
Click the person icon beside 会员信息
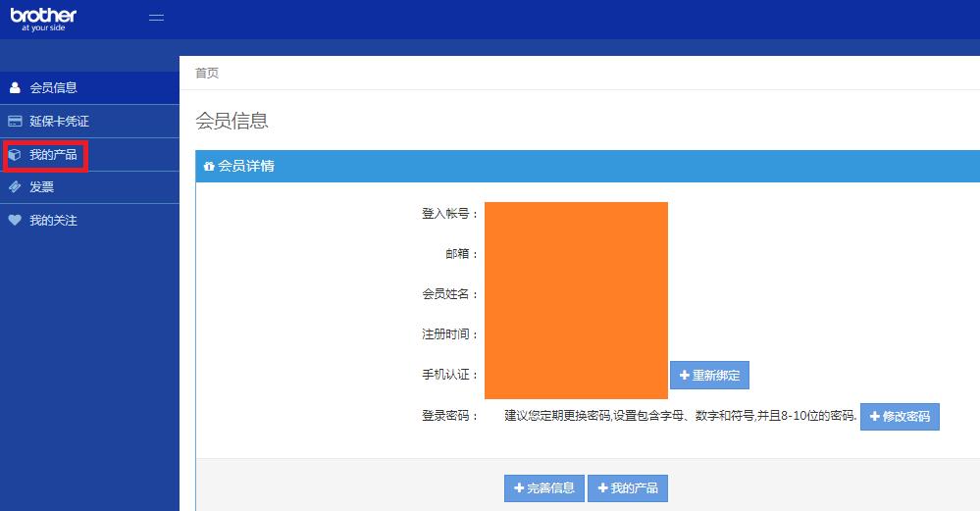click(15, 87)
